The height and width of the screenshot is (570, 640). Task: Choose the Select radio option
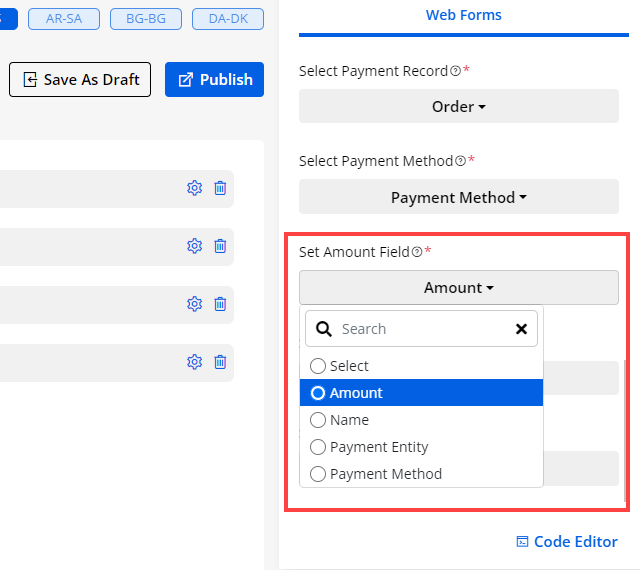click(318, 366)
